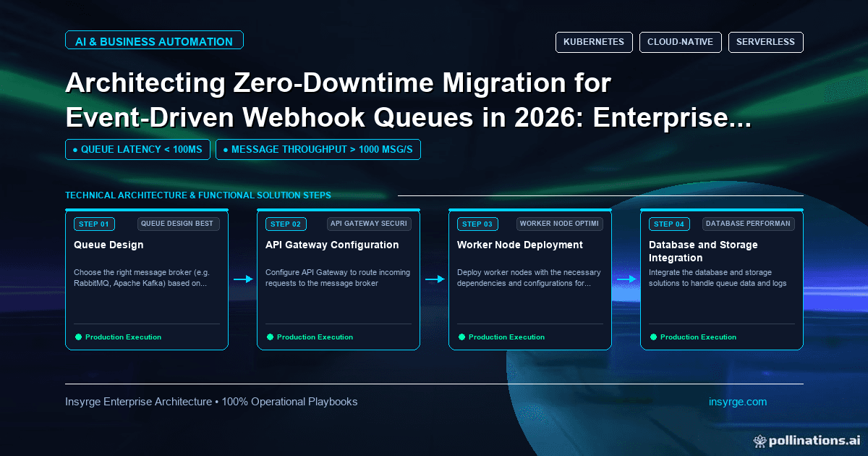The width and height of the screenshot is (868, 456).
Task: Click the pollinations.ai logo icon
Action: click(759, 440)
